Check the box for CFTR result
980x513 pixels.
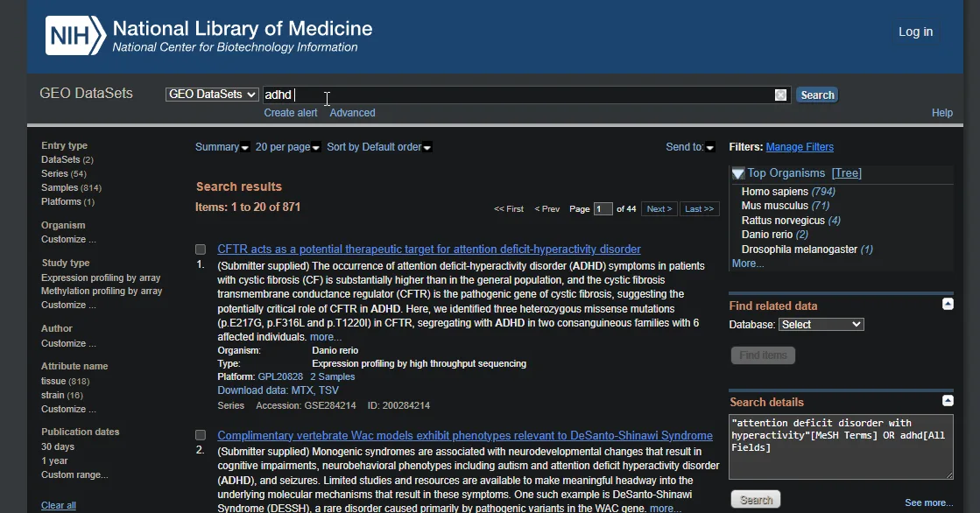tap(201, 249)
